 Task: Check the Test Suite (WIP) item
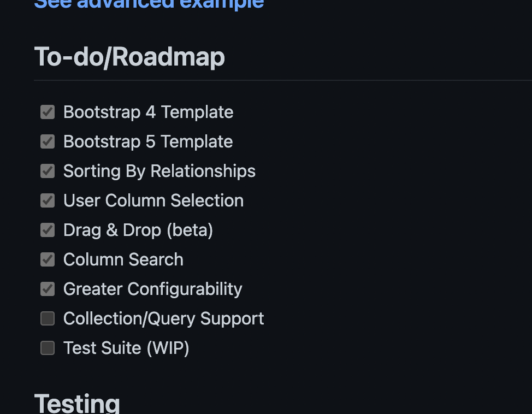point(48,348)
